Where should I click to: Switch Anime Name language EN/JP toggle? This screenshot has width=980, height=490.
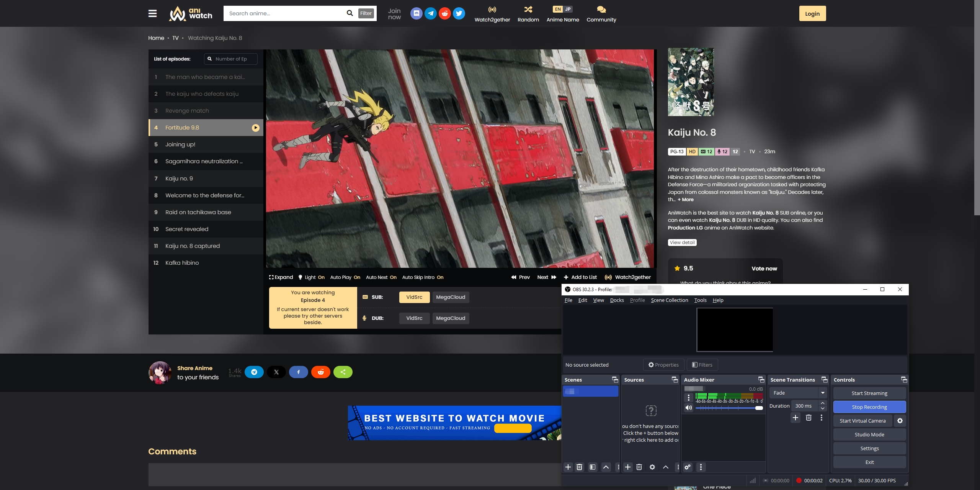point(563,9)
